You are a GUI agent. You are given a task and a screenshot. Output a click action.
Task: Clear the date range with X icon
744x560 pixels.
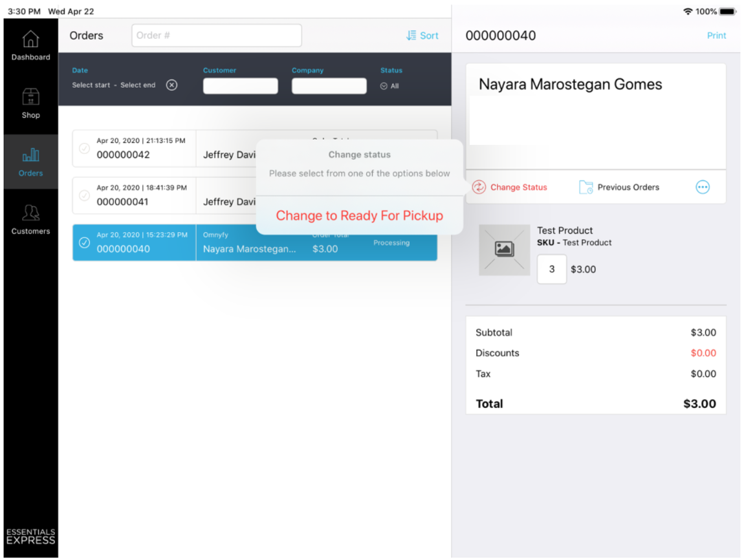tap(171, 85)
